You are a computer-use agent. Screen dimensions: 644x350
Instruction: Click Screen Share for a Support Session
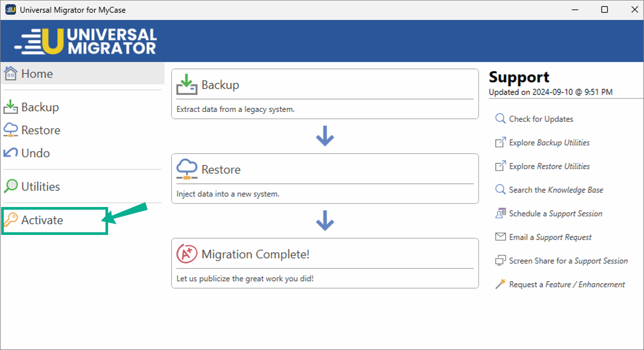point(569,261)
